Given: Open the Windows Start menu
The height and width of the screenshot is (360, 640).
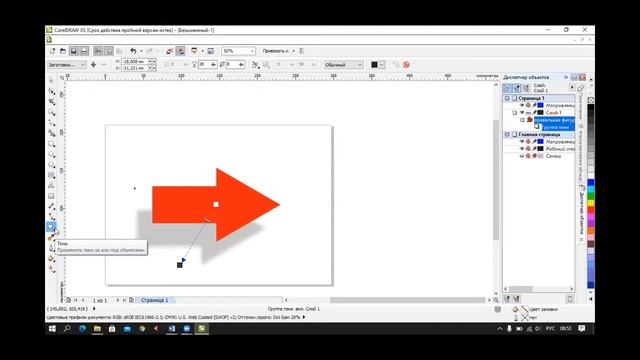Looking at the screenshot, I should click(52, 329).
